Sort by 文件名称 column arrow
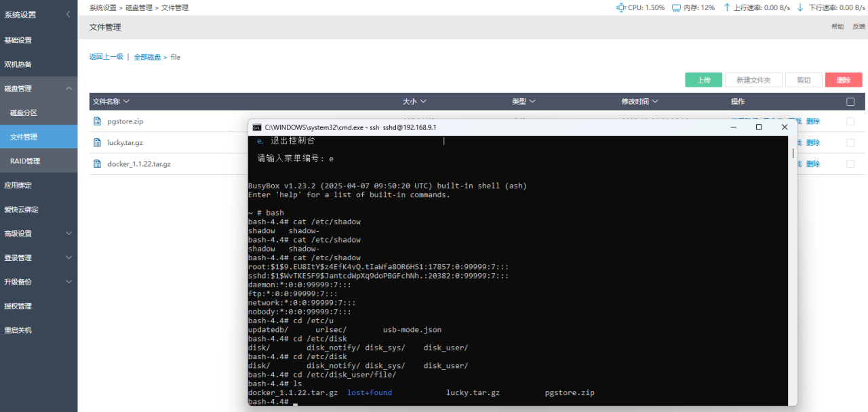This screenshot has height=412, width=868. 127,102
